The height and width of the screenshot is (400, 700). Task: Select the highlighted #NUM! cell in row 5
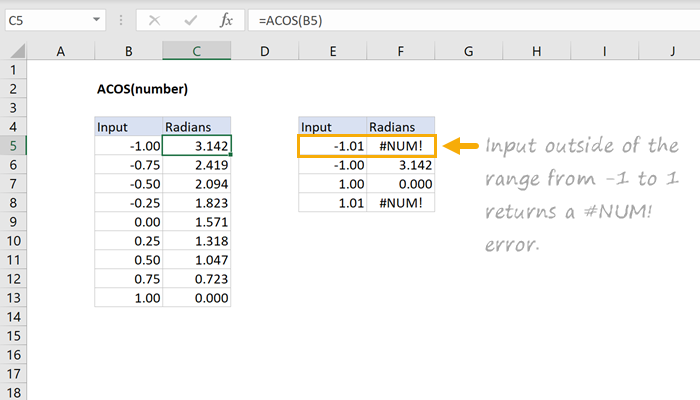click(401, 146)
